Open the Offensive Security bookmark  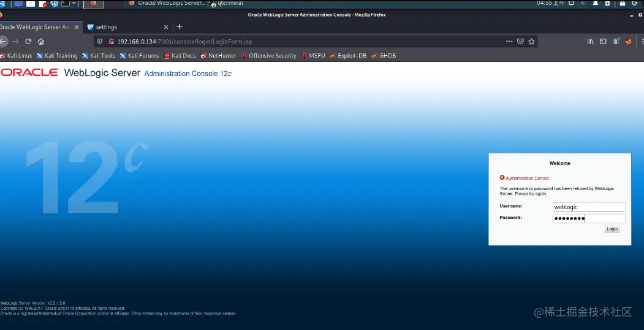[269, 55]
